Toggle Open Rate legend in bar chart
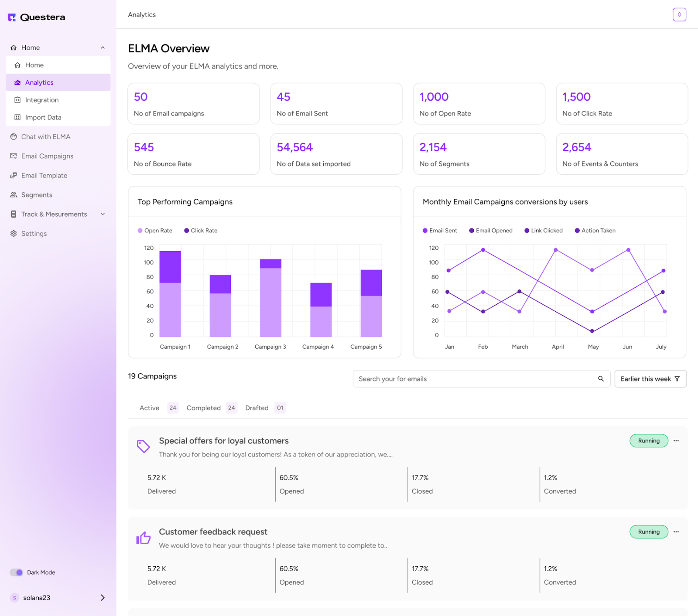This screenshot has height=616, width=698. (x=155, y=231)
